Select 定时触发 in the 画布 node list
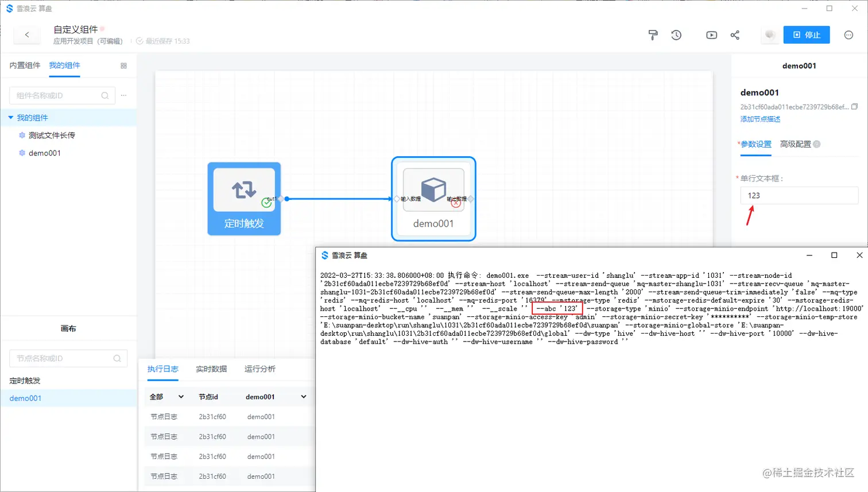 pyautogui.click(x=25, y=381)
